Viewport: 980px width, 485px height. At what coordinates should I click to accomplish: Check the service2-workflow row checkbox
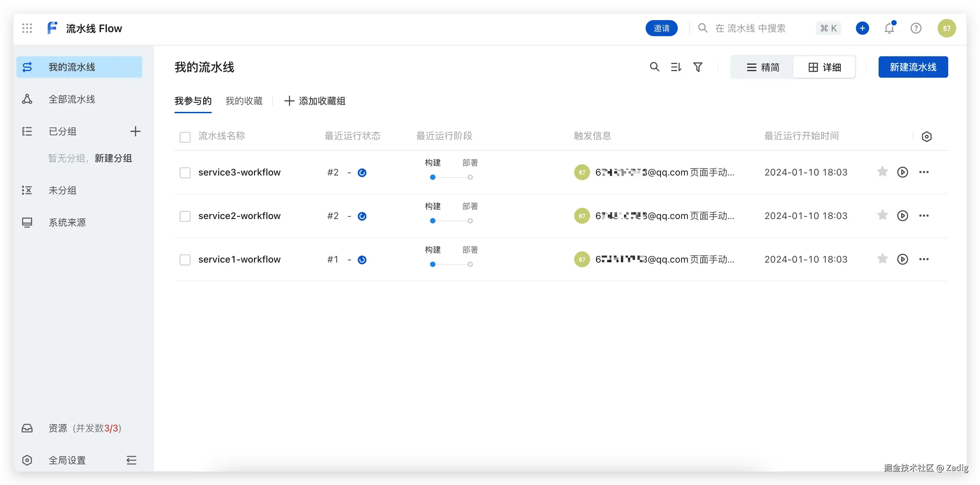click(x=185, y=216)
